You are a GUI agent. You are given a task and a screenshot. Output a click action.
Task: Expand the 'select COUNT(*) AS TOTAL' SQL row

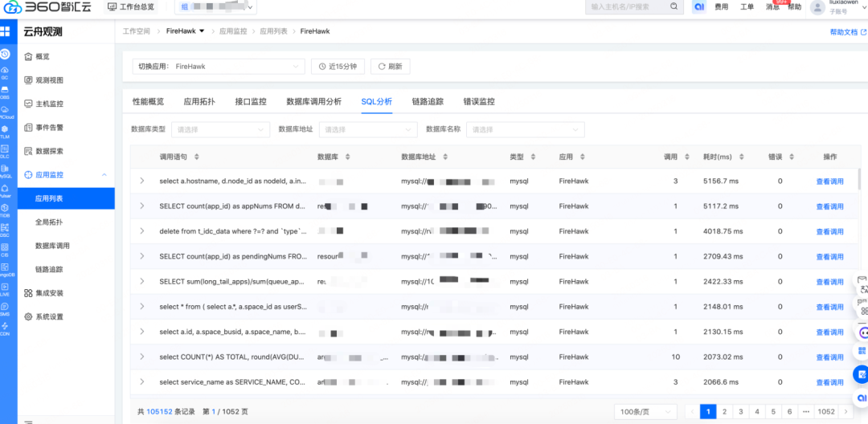(141, 357)
